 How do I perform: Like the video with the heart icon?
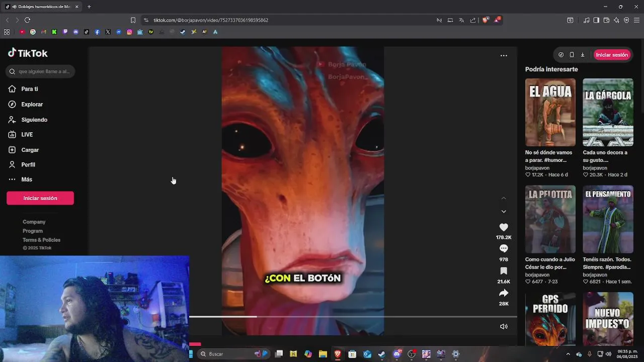[504, 227]
